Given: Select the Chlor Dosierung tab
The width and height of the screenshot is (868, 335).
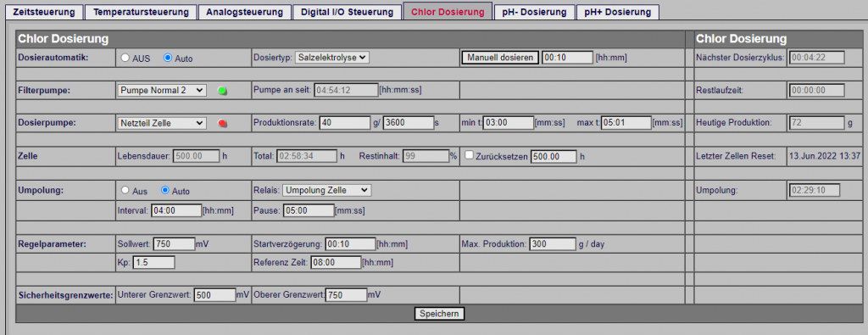Looking at the screenshot, I should pos(448,12).
